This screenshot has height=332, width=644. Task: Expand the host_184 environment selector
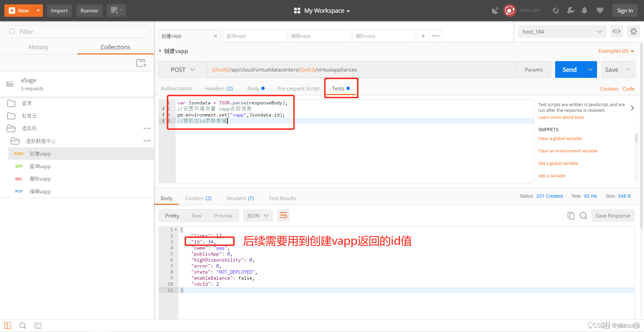(562, 32)
